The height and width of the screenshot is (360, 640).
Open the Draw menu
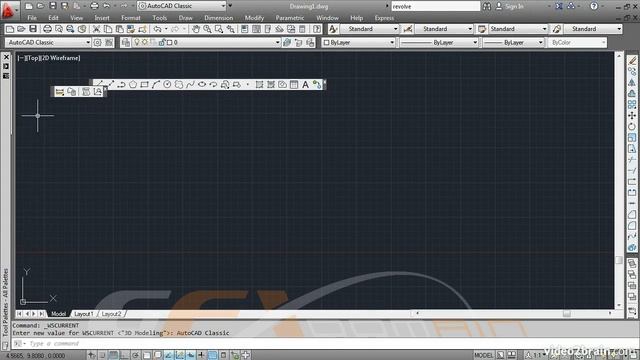[185, 18]
